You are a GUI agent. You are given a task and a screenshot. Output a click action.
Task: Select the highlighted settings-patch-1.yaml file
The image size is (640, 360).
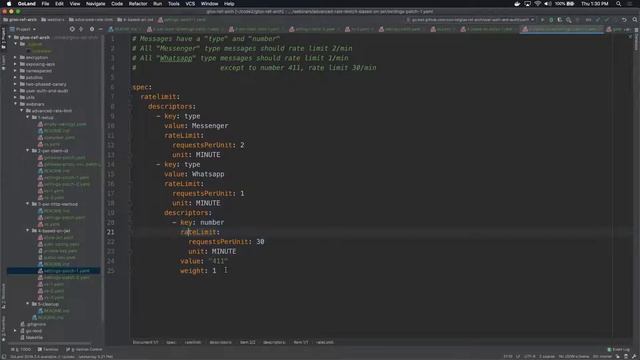53,271
